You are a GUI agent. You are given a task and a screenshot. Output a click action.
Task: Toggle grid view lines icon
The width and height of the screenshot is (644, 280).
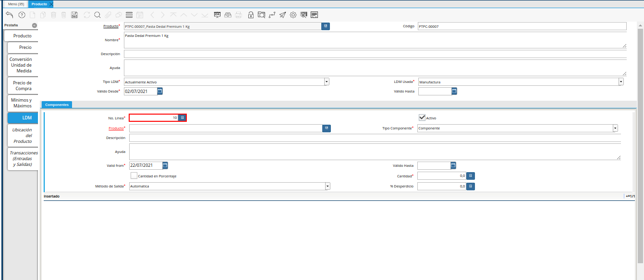(x=129, y=15)
